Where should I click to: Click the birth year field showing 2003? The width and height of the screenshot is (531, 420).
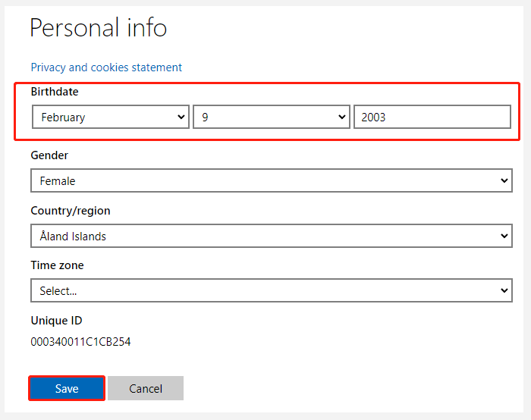click(432, 117)
